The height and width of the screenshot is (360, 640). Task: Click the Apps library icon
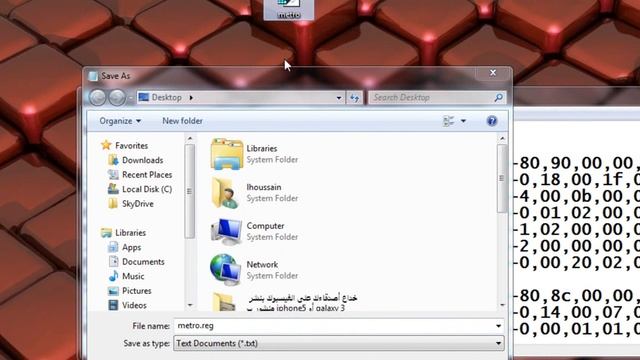pyautogui.click(x=113, y=247)
